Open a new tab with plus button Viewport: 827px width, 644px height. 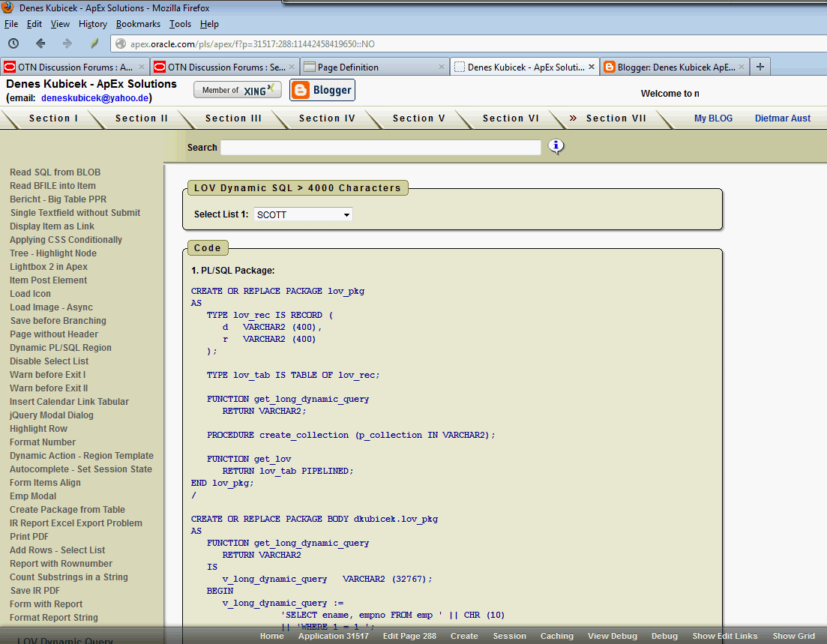760,67
